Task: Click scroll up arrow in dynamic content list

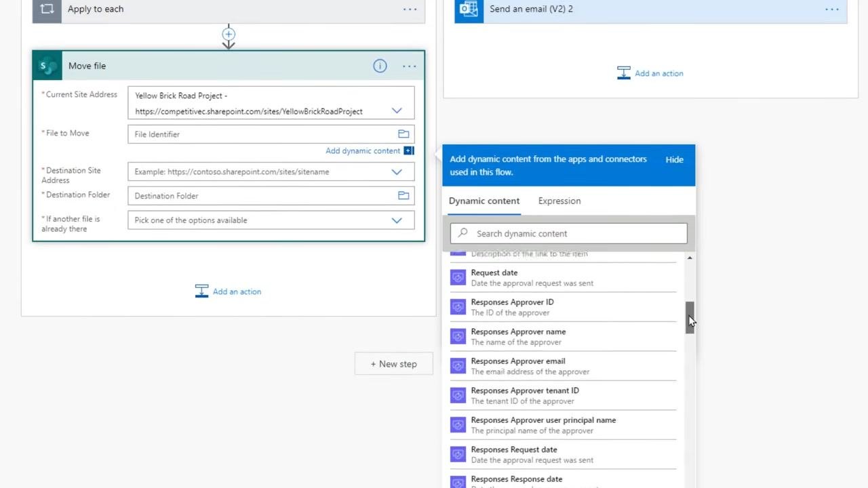Action: pos(690,258)
